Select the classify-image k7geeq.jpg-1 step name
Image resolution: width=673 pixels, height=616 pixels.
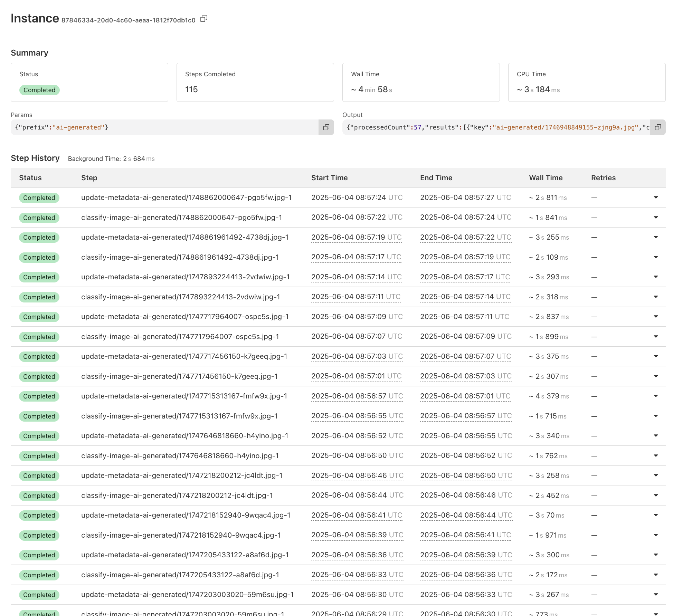point(179,376)
